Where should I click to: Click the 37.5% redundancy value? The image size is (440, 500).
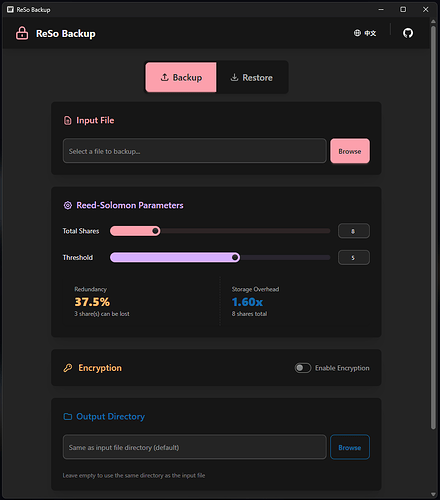click(92, 302)
